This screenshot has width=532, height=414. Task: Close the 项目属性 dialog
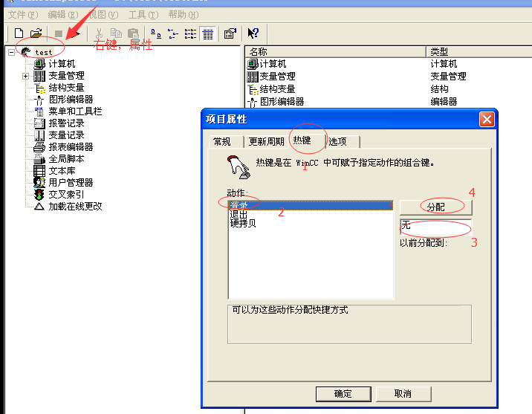tap(487, 120)
